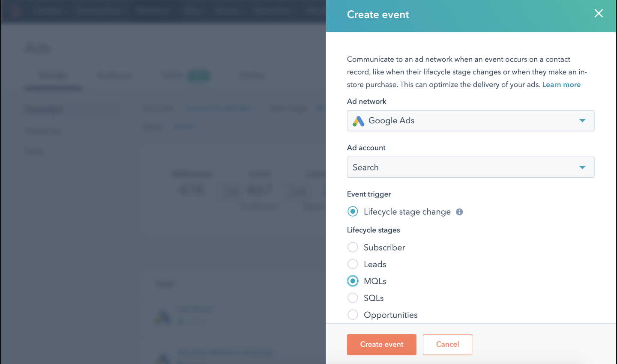Image resolution: width=617 pixels, height=364 pixels.
Task: Open the Ad account dropdown
Action: 582,167
